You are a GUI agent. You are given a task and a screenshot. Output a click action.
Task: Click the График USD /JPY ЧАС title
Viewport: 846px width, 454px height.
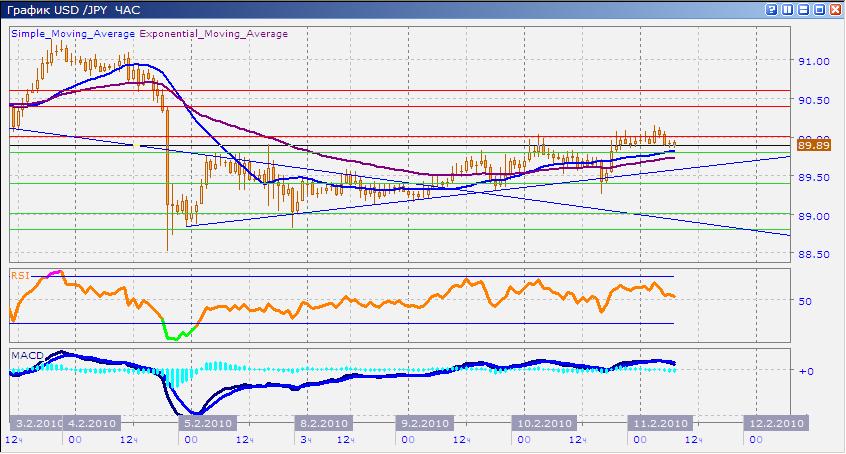click(x=73, y=10)
